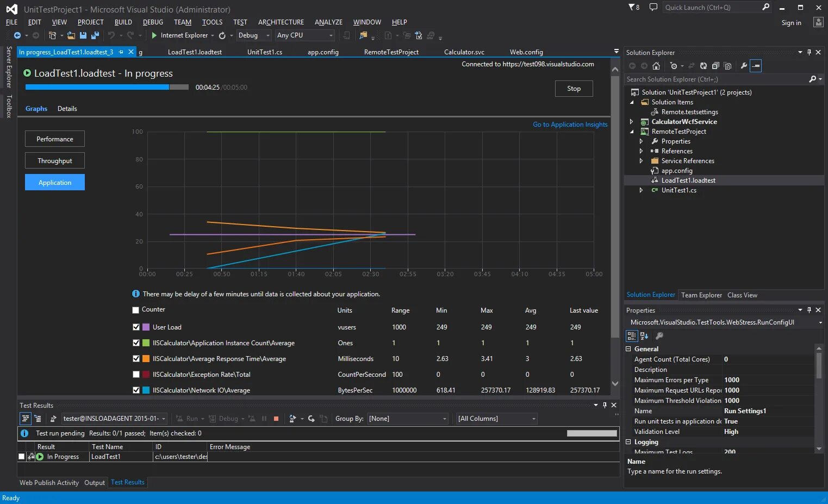Uncheck the User Load counter
This screenshot has width=828, height=504.
(x=135, y=327)
